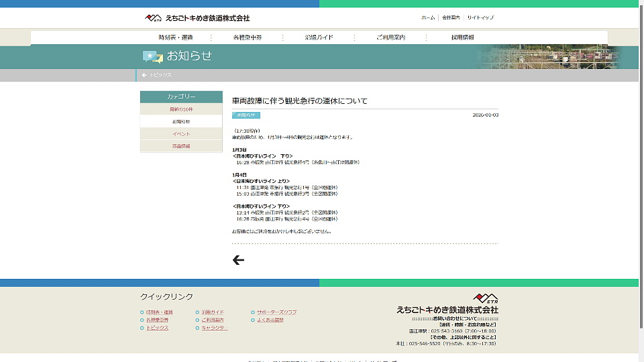This screenshot has width=644, height=362.
Task: Select 沿線ガイド in the navigation bar
Action: [319, 38]
